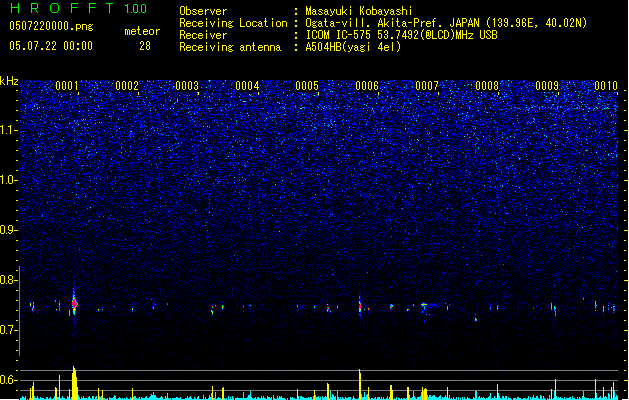The image size is (629, 400).
Task: Click time marker 0010
Action: [606, 86]
